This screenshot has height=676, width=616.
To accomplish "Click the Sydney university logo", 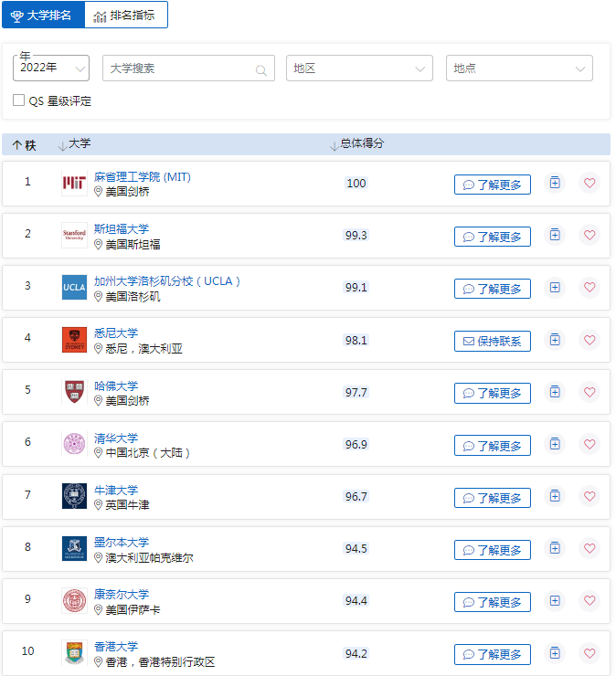I will pos(74,340).
